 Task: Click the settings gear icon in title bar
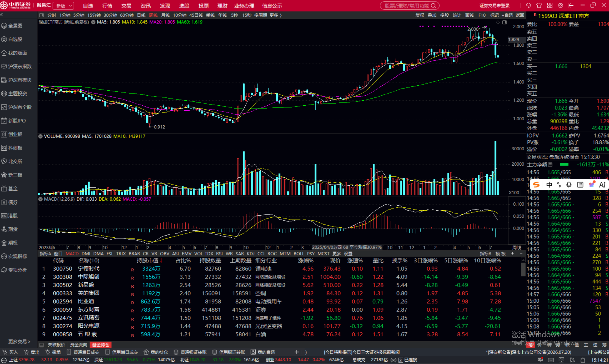pyautogui.click(x=560, y=5)
